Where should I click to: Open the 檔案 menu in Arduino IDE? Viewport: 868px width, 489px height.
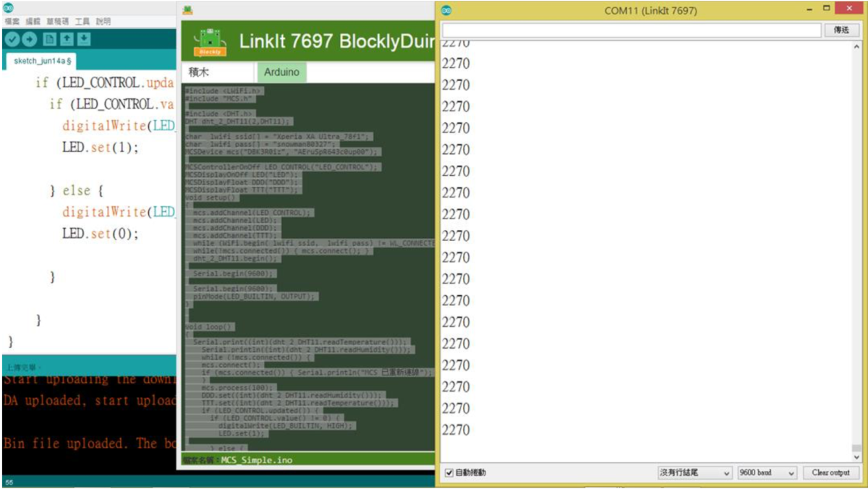coord(12,22)
